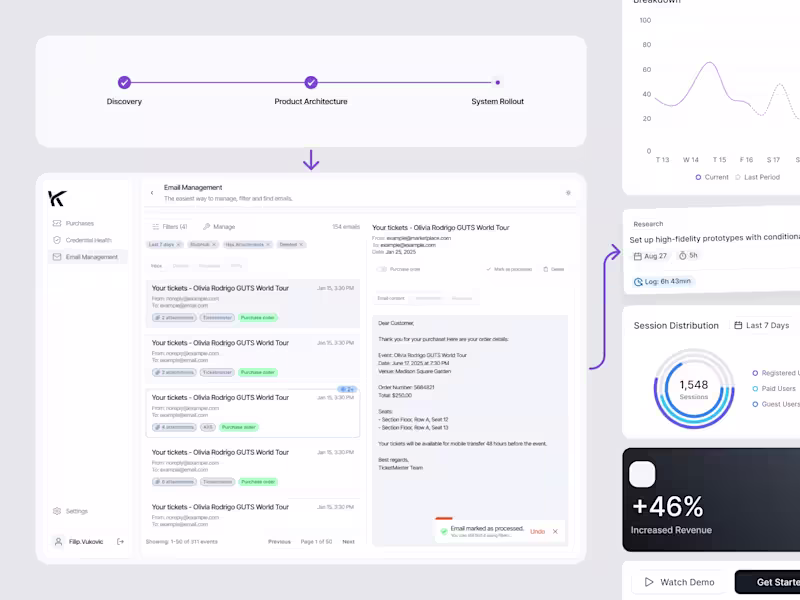Click the Research tag label
The width and height of the screenshot is (800, 600).
(648, 224)
